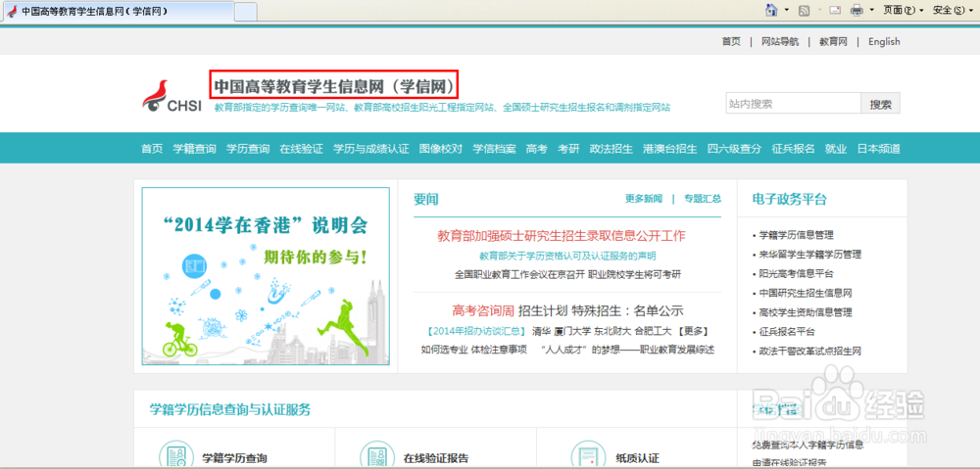Open the 安全(S) toolbar menu
980x469 pixels.
coord(953,10)
